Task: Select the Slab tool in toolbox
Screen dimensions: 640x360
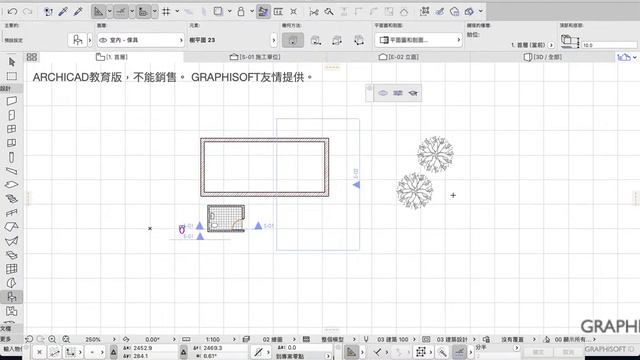Action: [11, 184]
